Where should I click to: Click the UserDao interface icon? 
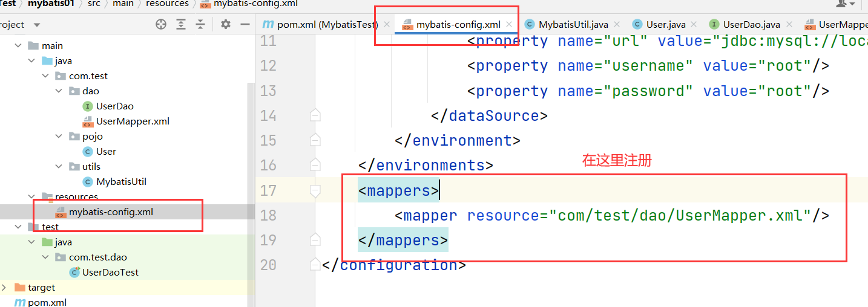coord(88,106)
